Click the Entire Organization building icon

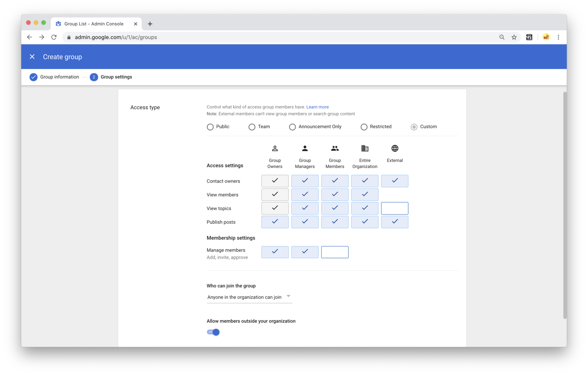pos(365,148)
